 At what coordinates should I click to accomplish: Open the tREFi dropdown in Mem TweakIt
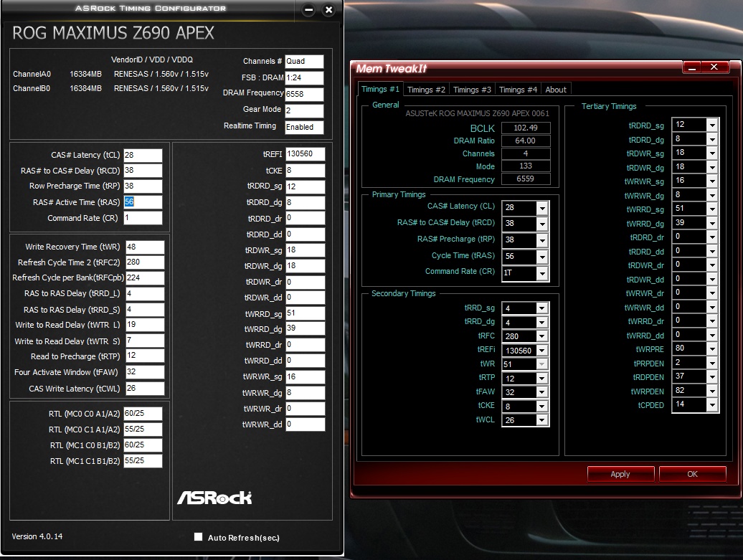pyautogui.click(x=541, y=351)
